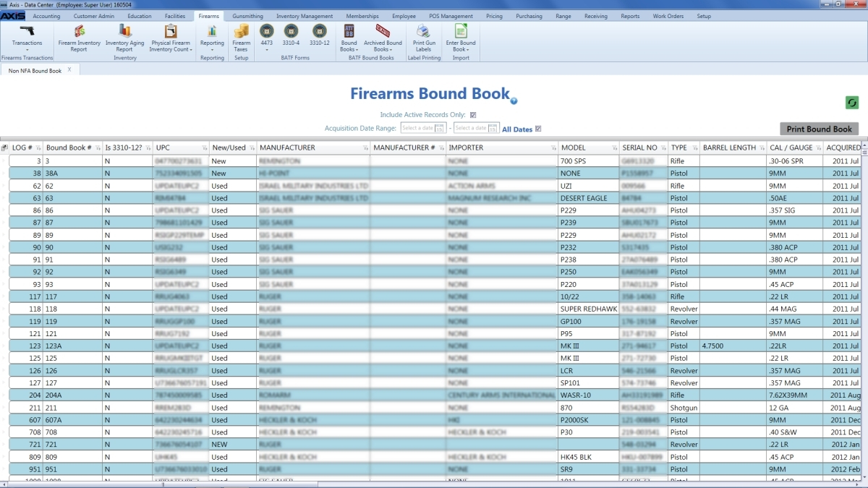
Task: Close the Non NFA Bound Book tab
Action: pos(69,70)
